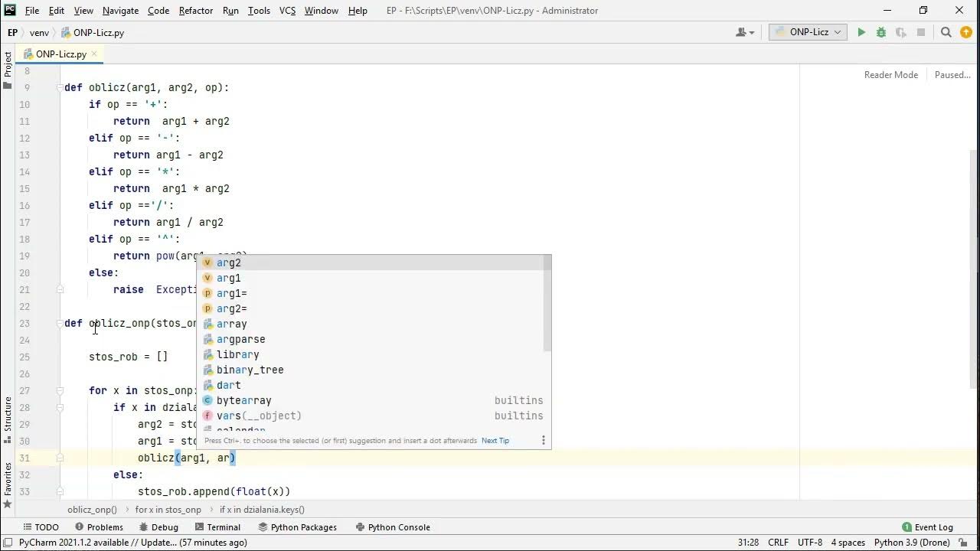
Task: Open the Tools menu
Action: [259, 11]
